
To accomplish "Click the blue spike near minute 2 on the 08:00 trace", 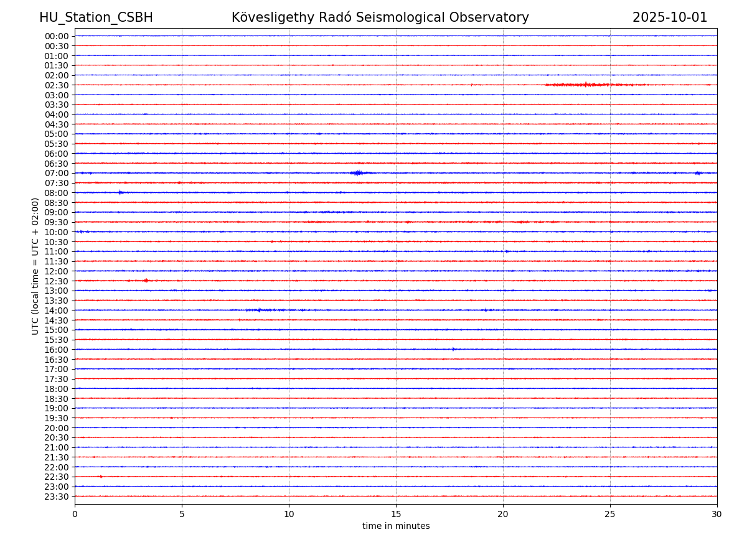I will click(120, 192).
